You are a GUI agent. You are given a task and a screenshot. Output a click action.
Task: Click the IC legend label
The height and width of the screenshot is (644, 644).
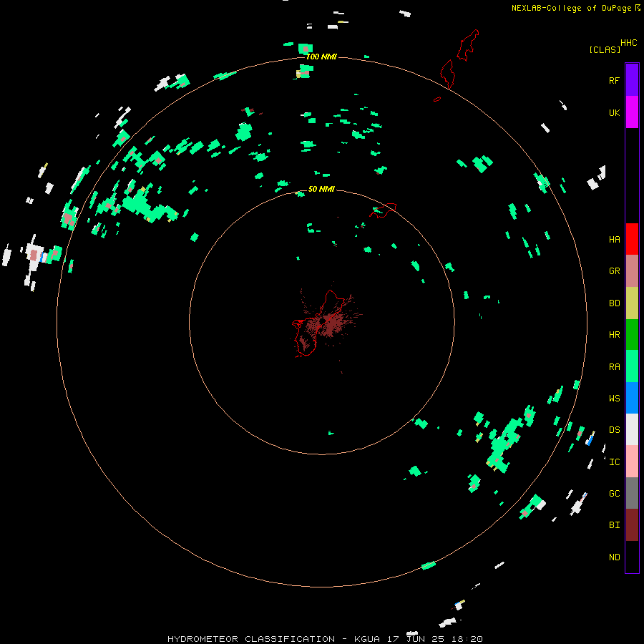(x=614, y=462)
